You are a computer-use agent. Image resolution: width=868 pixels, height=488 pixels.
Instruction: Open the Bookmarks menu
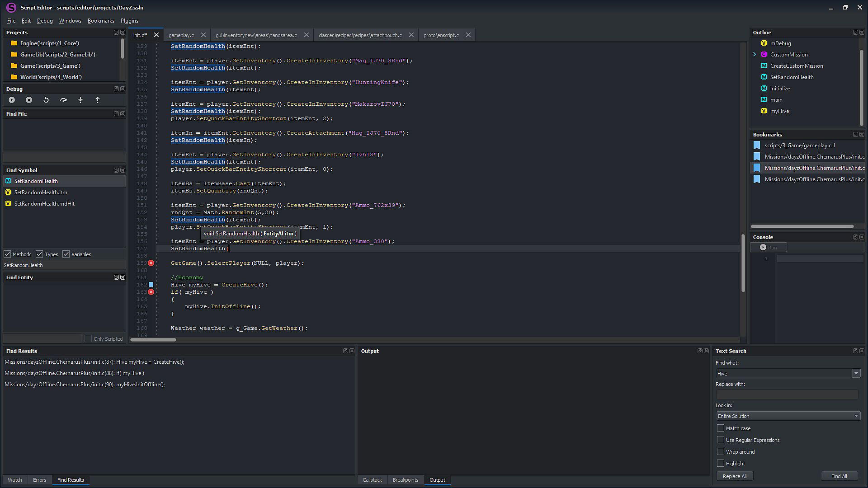[x=101, y=21]
